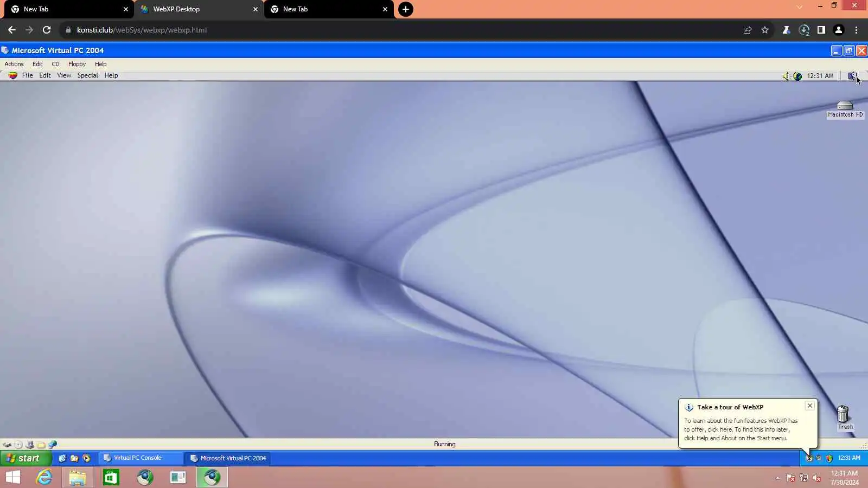Open the Virtual PC Help menu
Viewport: 868px width, 488px height.
[x=101, y=64]
